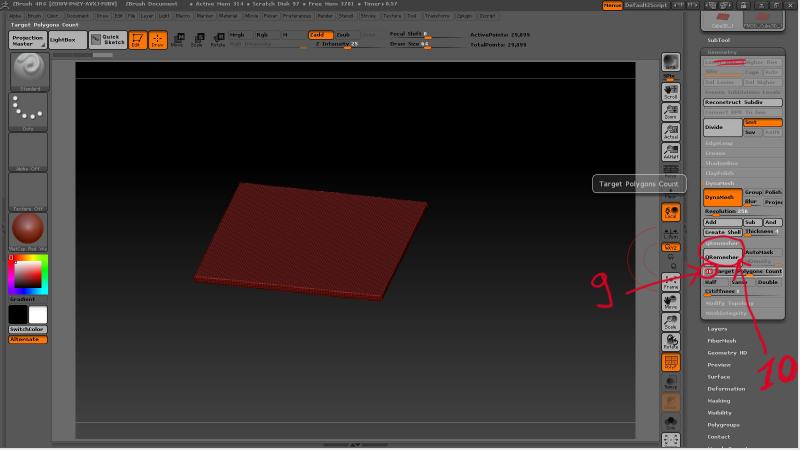Click the Quick Sketch button

(108, 40)
